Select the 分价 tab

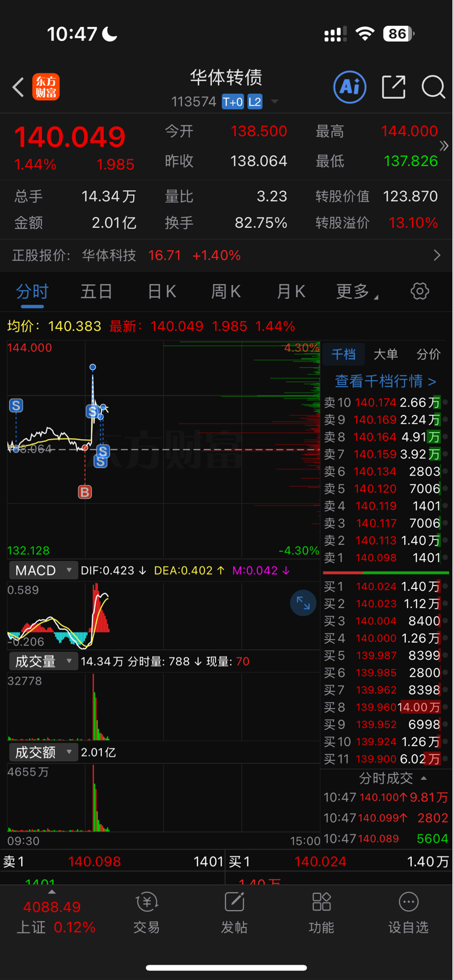(428, 354)
